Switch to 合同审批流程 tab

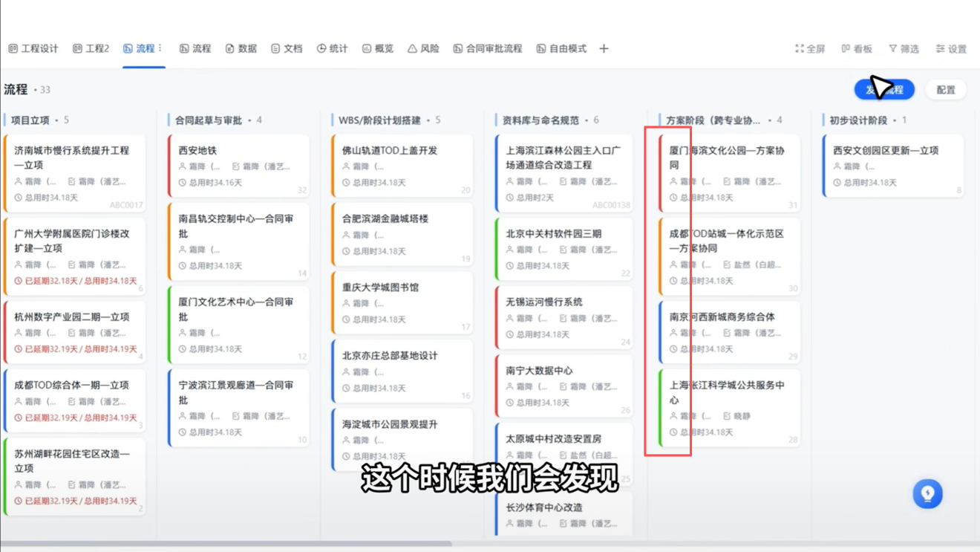(x=488, y=48)
